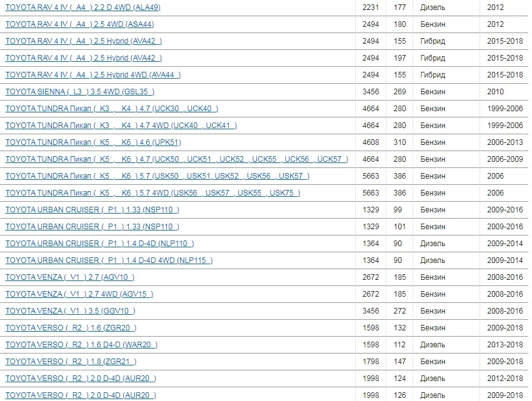Click the power value 132

point(399,328)
